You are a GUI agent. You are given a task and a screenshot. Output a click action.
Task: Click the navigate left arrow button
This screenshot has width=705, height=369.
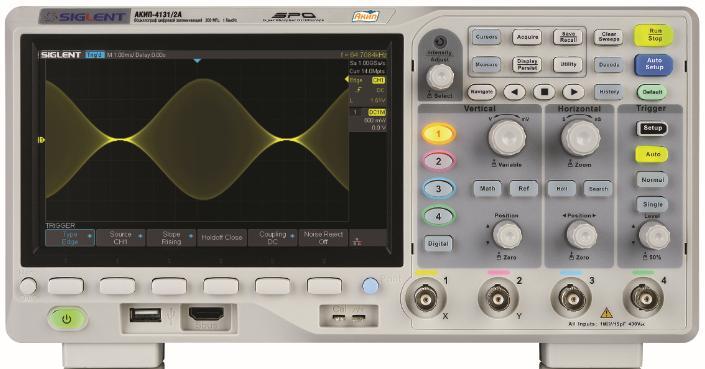click(x=514, y=92)
